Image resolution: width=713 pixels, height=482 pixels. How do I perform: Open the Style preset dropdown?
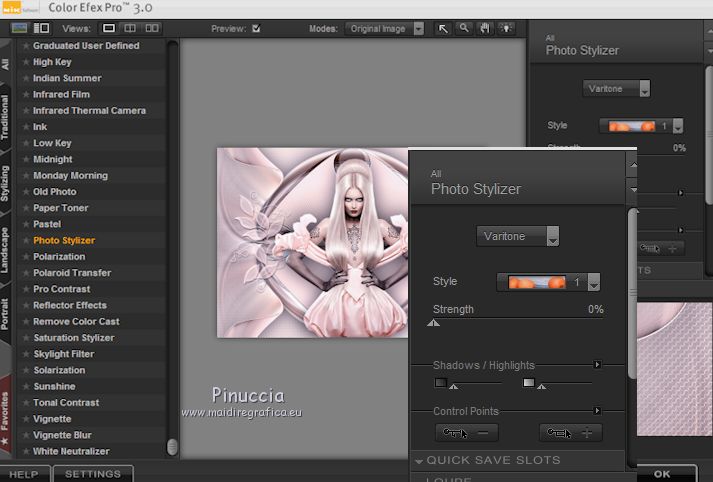(x=594, y=283)
